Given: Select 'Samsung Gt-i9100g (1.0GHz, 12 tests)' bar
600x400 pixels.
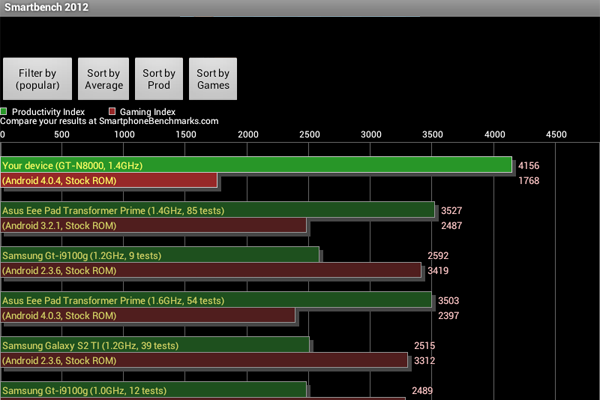Looking at the screenshot, I should (x=153, y=390).
